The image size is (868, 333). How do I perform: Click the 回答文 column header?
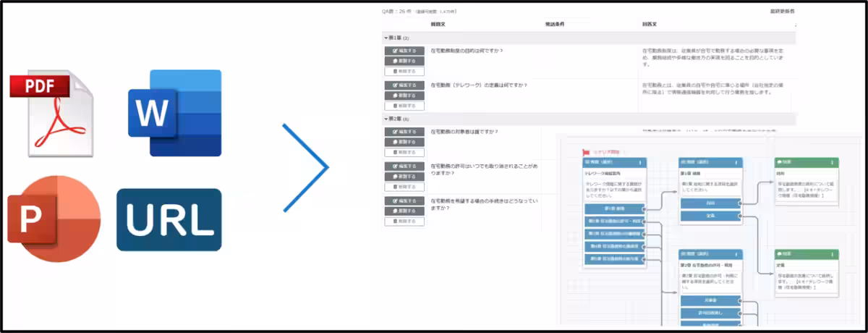(x=650, y=24)
